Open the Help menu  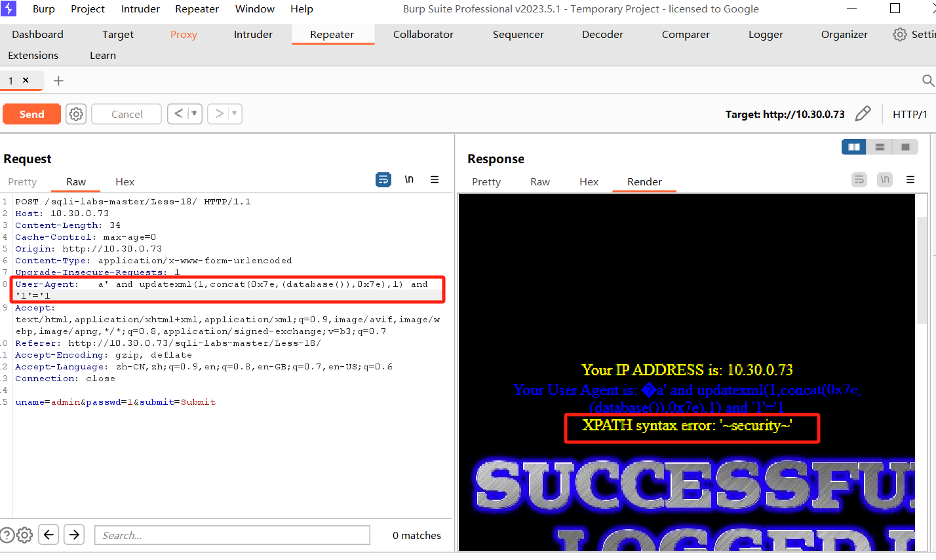click(x=302, y=9)
